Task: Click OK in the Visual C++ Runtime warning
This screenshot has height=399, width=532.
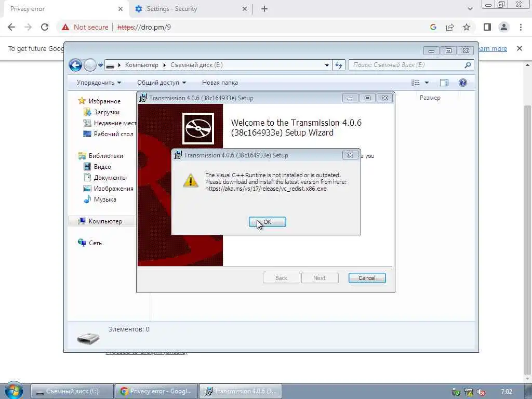Action: (268, 222)
